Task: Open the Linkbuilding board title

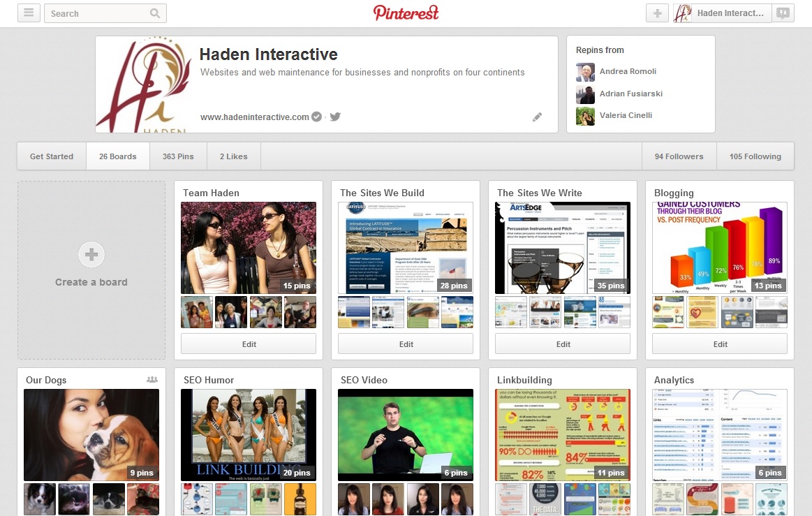Action: tap(524, 381)
